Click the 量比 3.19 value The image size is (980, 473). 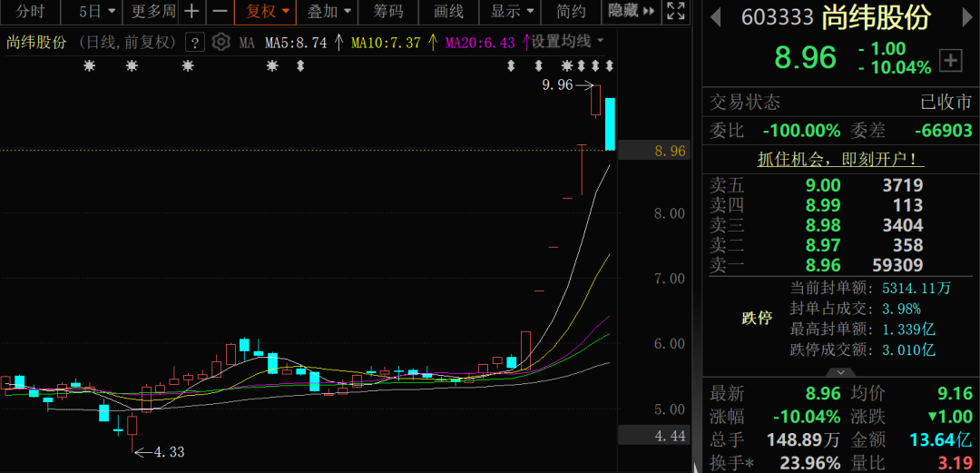955,464
